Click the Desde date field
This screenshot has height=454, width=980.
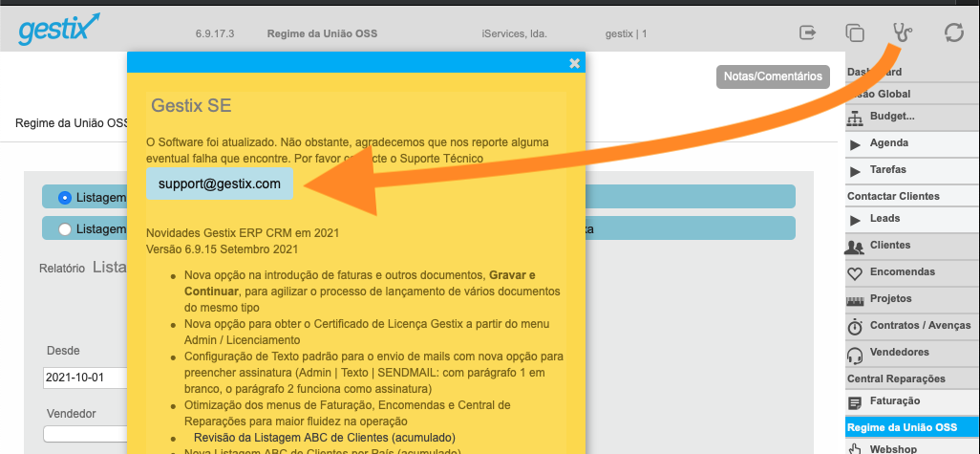pos(85,378)
